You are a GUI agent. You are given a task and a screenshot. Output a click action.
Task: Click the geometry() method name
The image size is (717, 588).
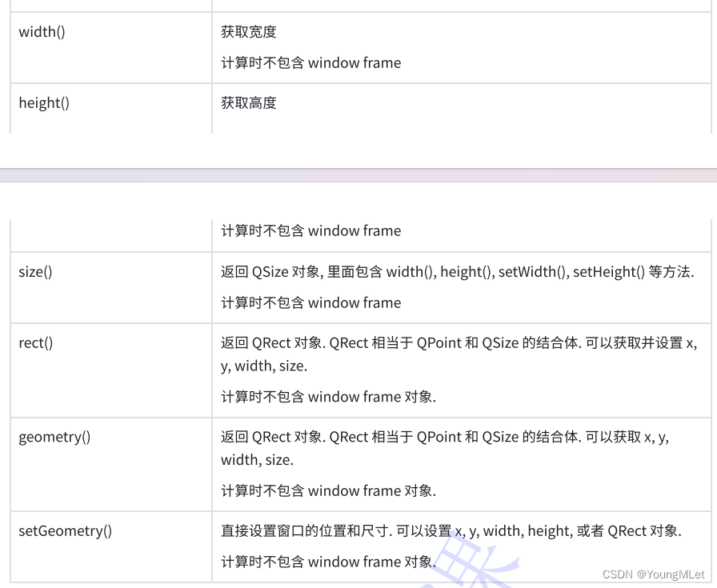(54, 437)
